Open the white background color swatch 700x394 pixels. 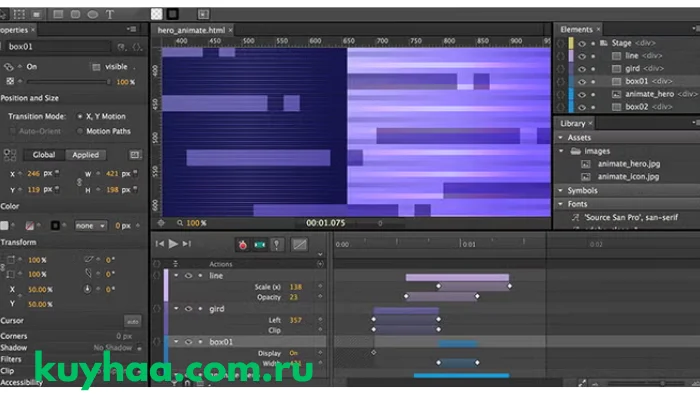point(4,226)
